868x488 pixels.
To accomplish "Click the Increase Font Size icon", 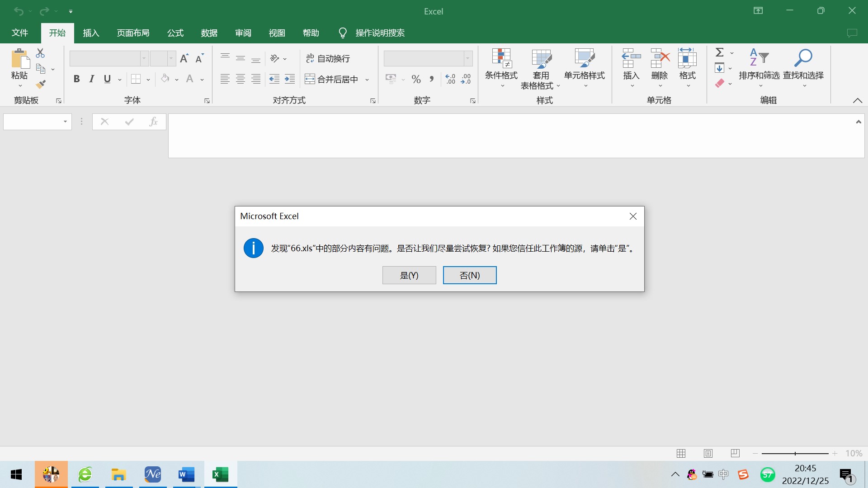I will tap(184, 58).
